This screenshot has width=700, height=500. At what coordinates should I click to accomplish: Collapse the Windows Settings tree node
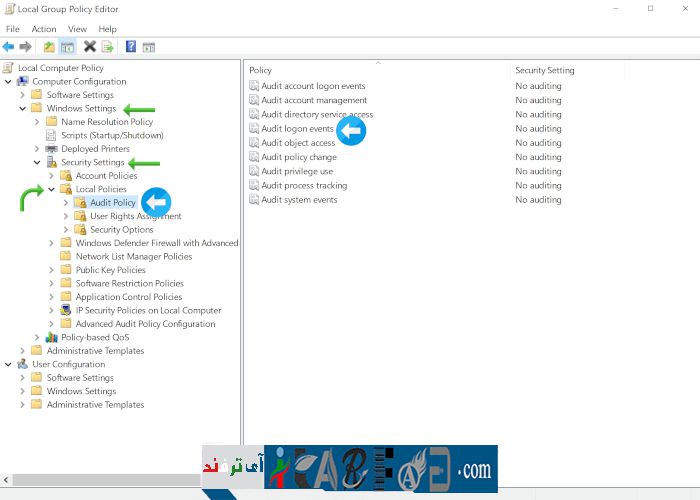point(23,108)
